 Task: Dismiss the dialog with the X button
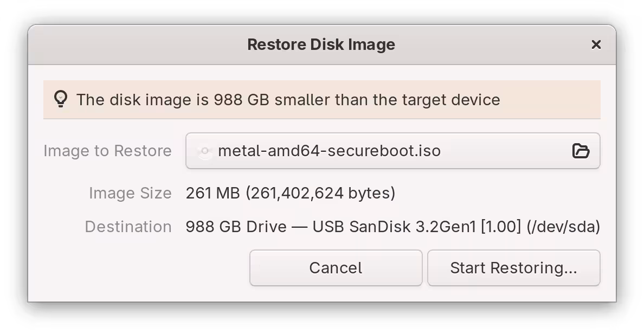point(596,44)
